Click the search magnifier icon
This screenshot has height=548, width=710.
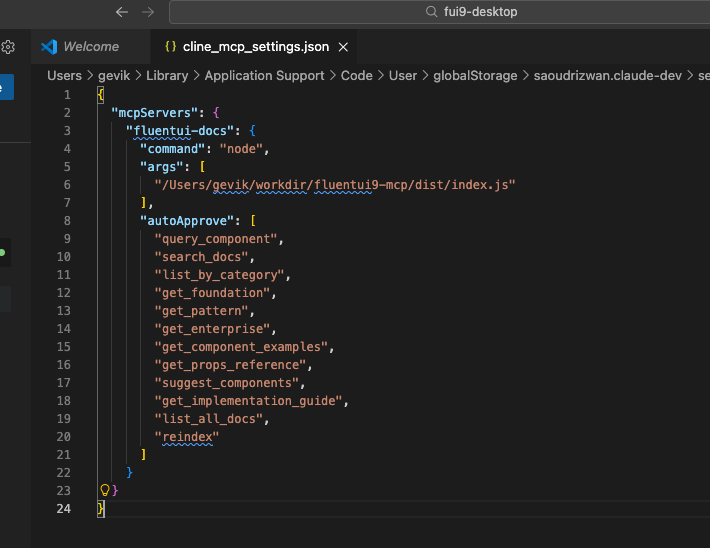tap(432, 12)
